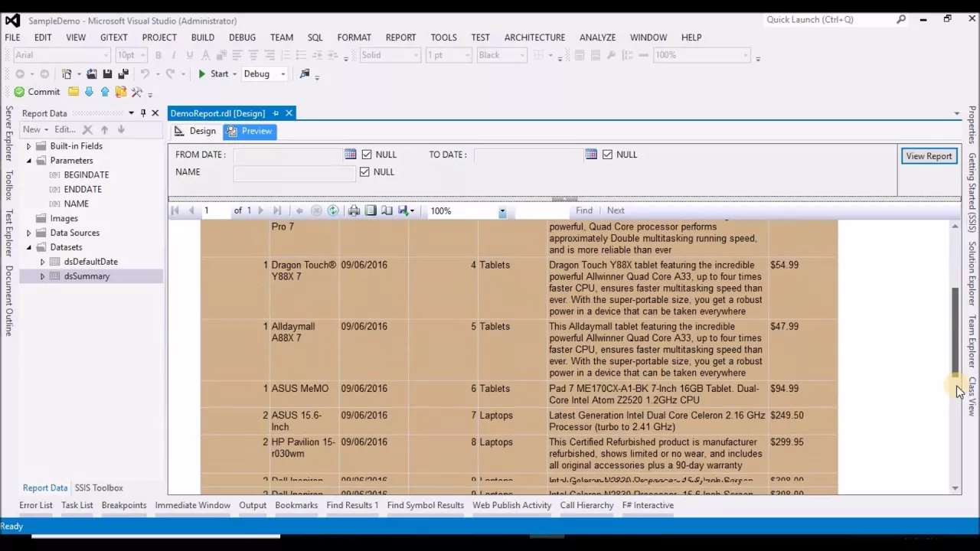Screen dimensions: 980x551
Task: Click the Git settings tools icon
Action: pyautogui.click(x=137, y=92)
